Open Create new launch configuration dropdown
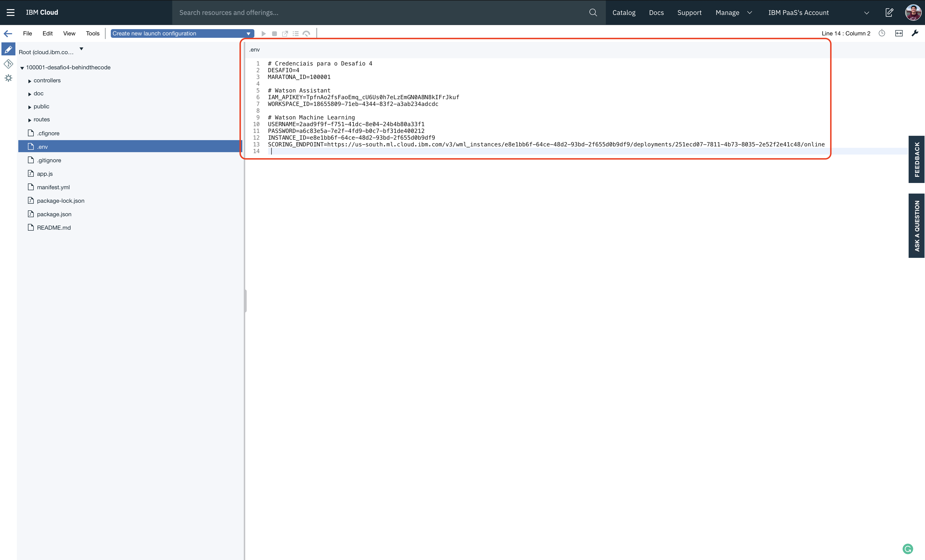Image resolution: width=925 pixels, height=560 pixels. point(182,33)
